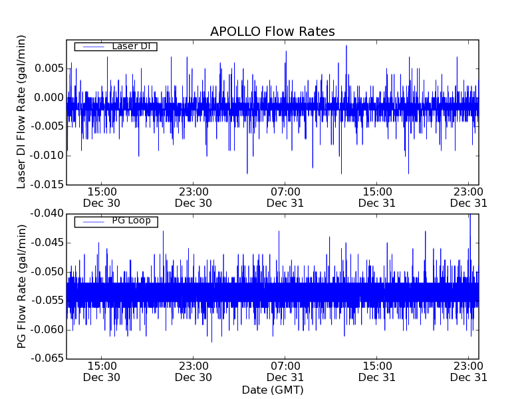Click '15:00 Dec 30' under the Laser DI plot
The width and height of the screenshot is (532, 399).
(102, 198)
